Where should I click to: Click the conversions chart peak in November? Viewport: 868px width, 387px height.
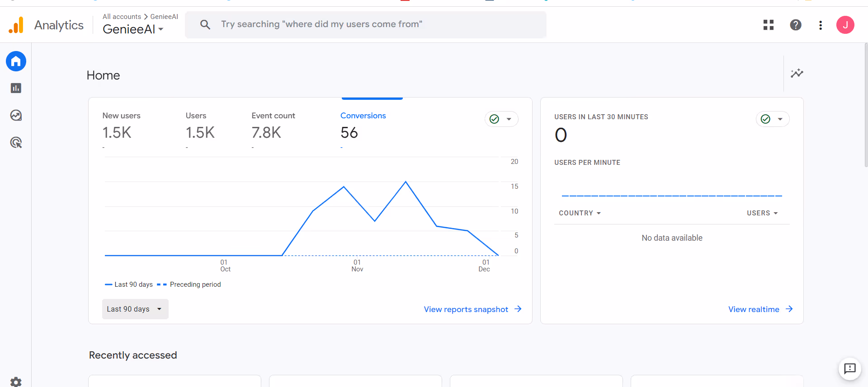406,182
